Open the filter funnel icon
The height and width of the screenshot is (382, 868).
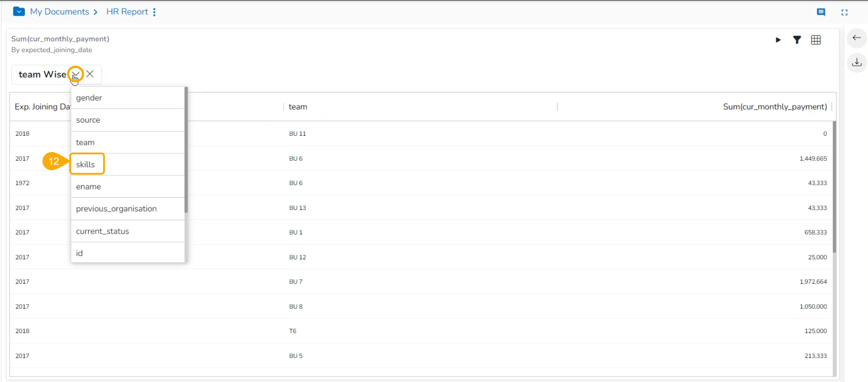(x=797, y=40)
